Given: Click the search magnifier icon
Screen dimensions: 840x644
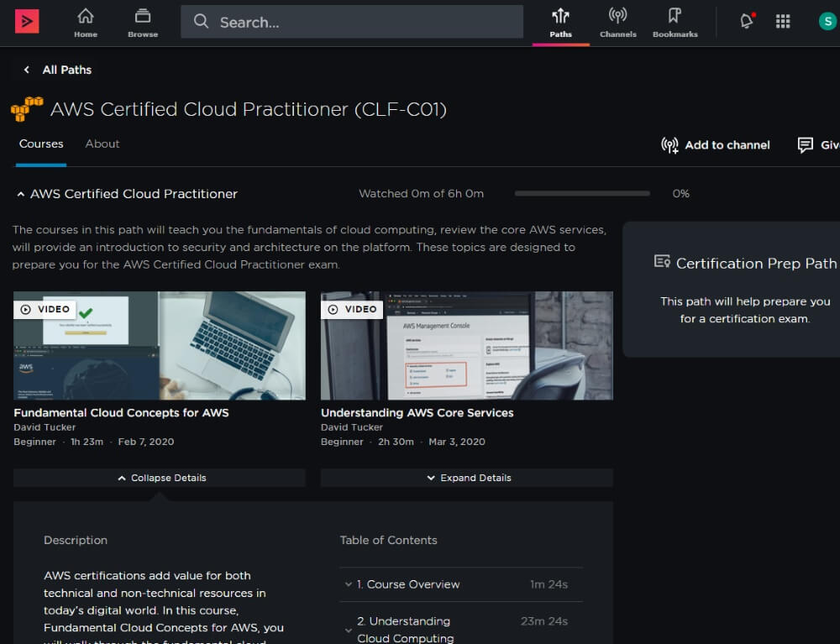Looking at the screenshot, I should click(201, 22).
